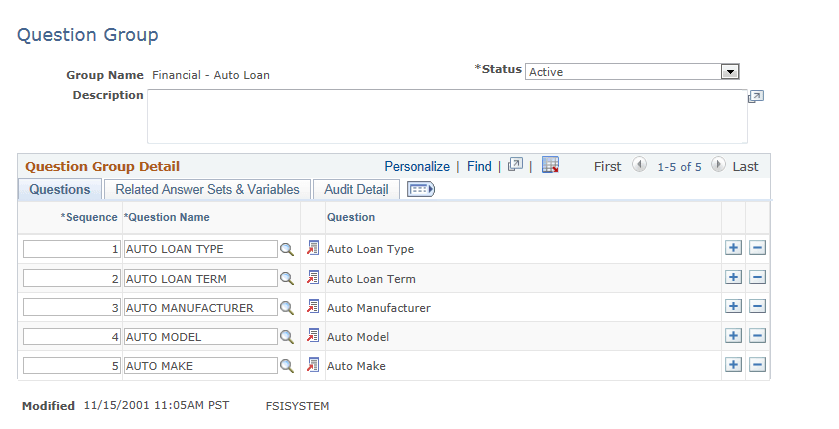Add a row after Auto Loan Term
The height and width of the screenshot is (429, 839).
pyautogui.click(x=733, y=277)
